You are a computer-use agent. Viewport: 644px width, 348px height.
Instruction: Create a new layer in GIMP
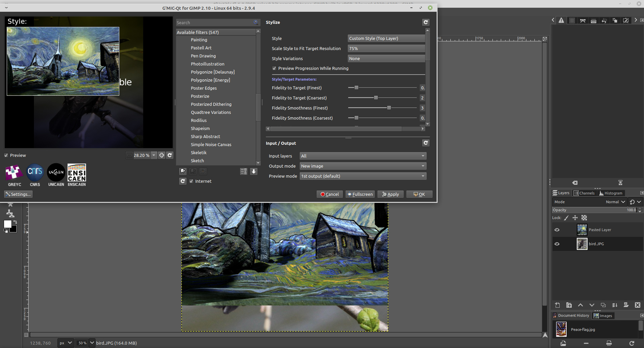[x=557, y=305]
